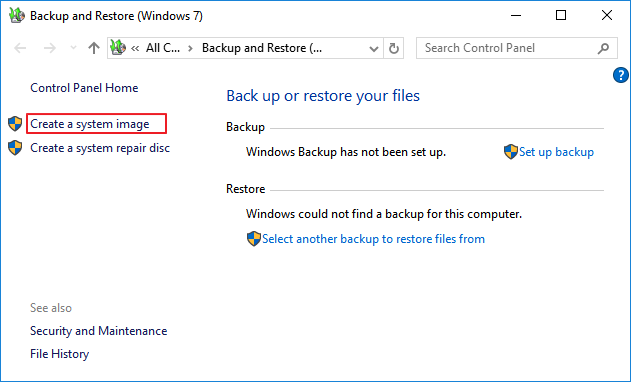Click the forward navigation arrow
Screen dimensions: 631x382
tap(49, 48)
